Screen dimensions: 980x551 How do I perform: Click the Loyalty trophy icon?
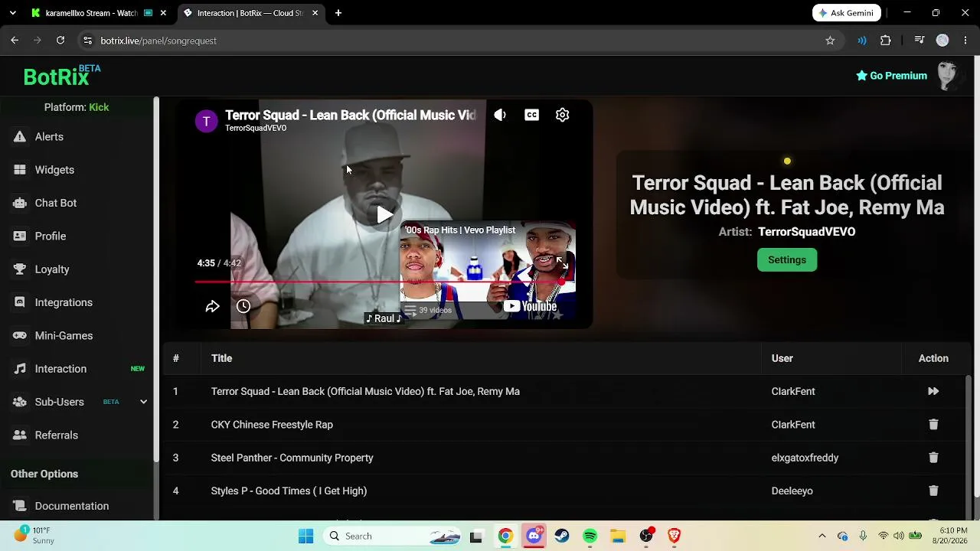(20, 269)
